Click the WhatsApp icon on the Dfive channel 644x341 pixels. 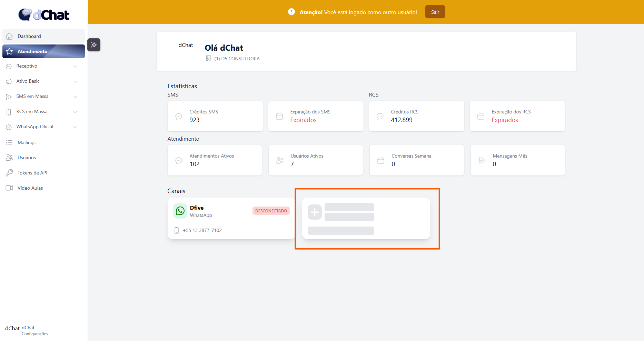point(180,211)
